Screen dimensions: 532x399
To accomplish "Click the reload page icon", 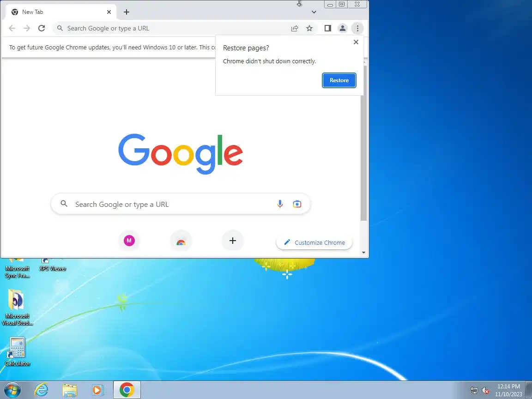I will pyautogui.click(x=42, y=28).
